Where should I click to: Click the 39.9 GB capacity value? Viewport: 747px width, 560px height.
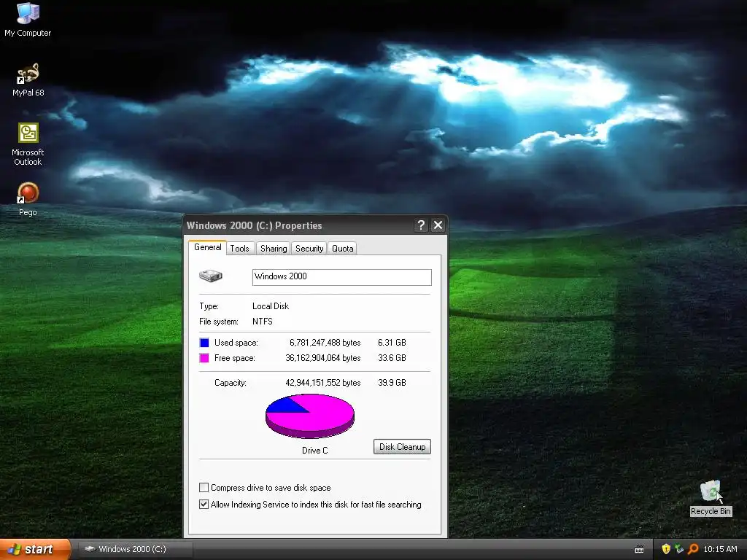(392, 383)
